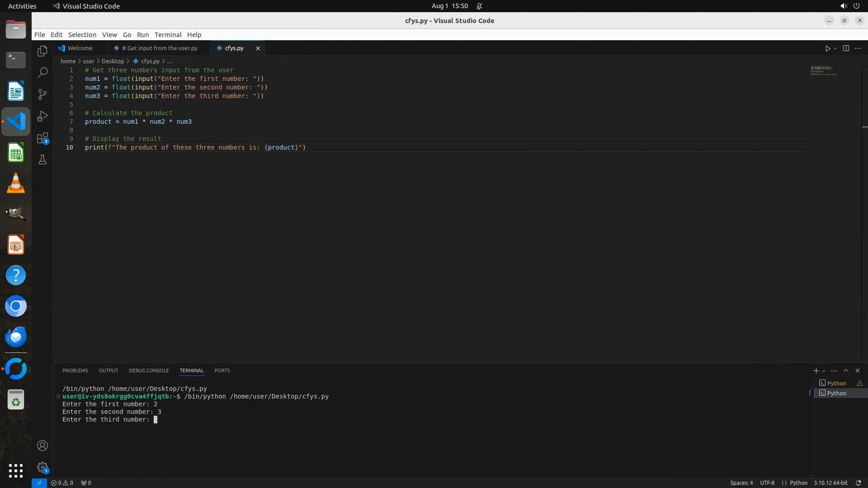The width and height of the screenshot is (868, 488).
Task: Open the Testing flask icon
Action: (42, 160)
